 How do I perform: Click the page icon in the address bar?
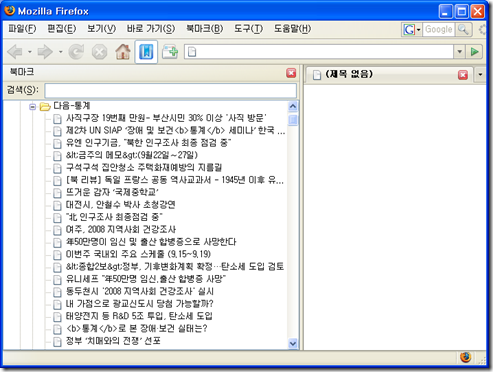pos(192,52)
